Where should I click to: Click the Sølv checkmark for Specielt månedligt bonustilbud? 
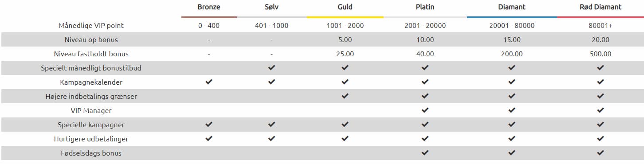[x=271, y=68]
